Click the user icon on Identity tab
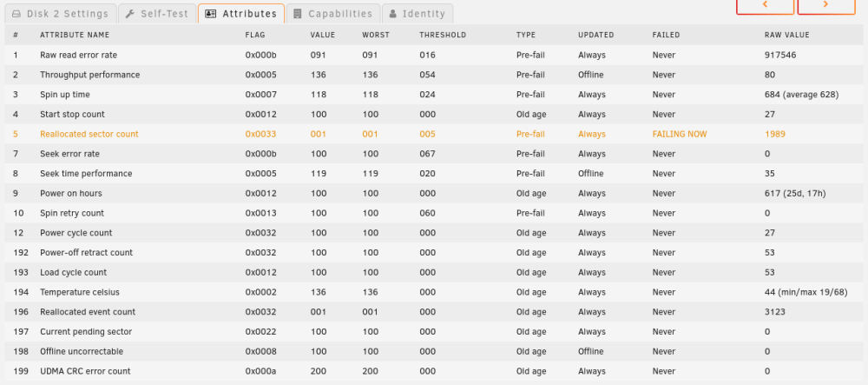 (392, 14)
